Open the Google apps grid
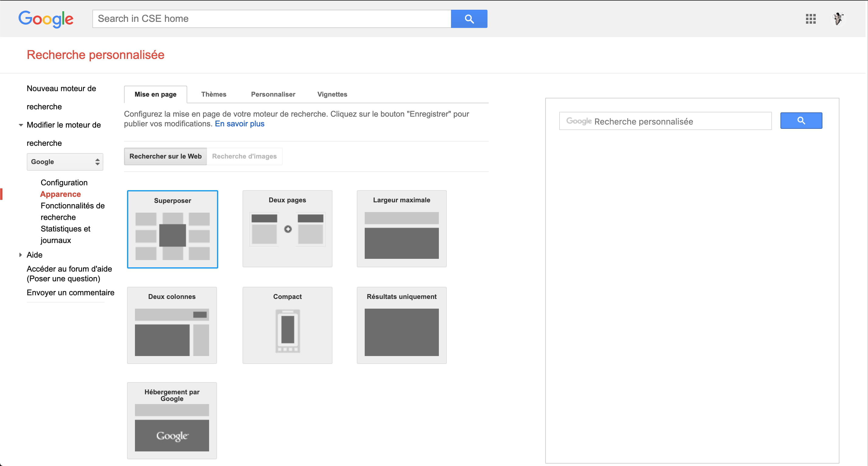Viewport: 868px width, 466px height. (x=810, y=19)
